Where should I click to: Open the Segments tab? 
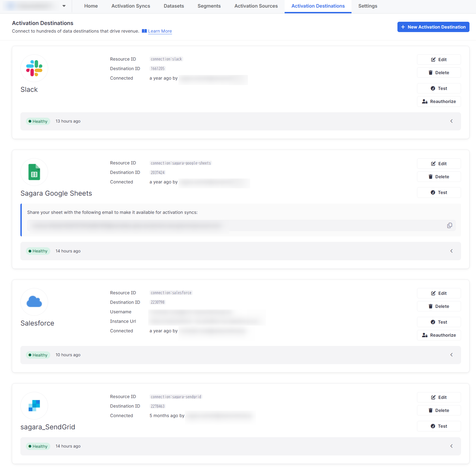pyautogui.click(x=209, y=6)
